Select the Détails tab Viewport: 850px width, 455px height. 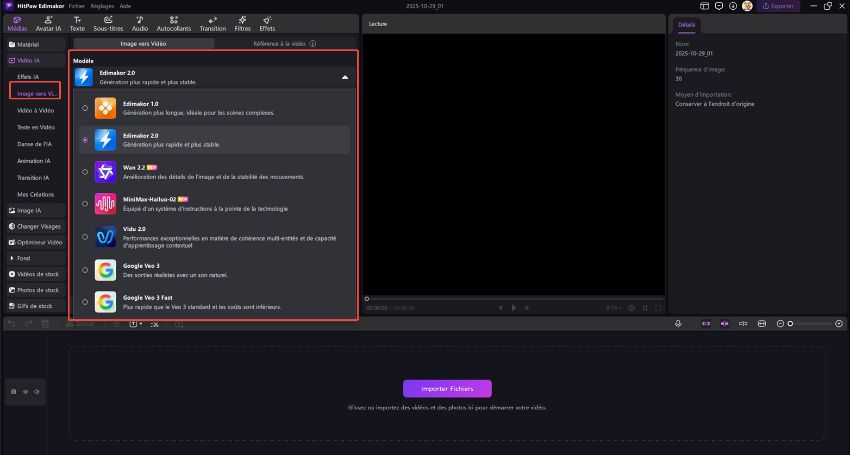[686, 25]
